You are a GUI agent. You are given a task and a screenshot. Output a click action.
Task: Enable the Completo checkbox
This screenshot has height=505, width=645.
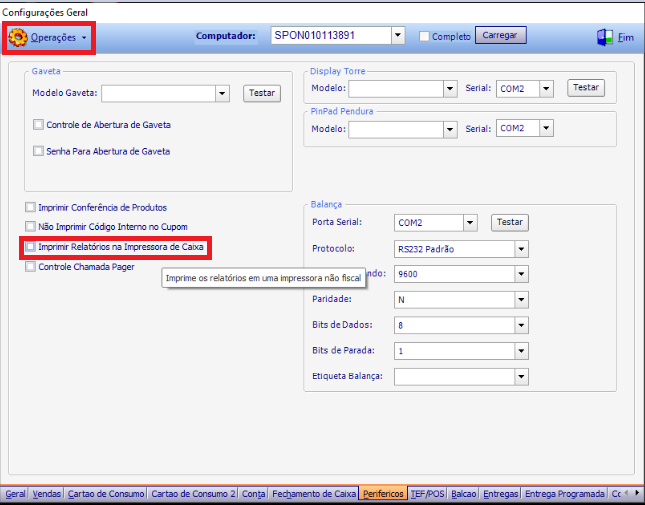click(x=424, y=36)
